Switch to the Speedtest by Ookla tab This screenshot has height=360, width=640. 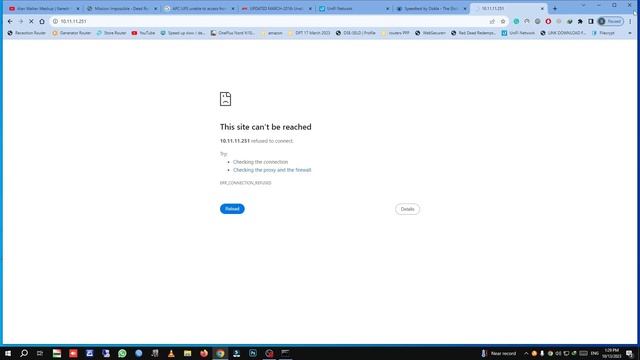click(x=431, y=8)
